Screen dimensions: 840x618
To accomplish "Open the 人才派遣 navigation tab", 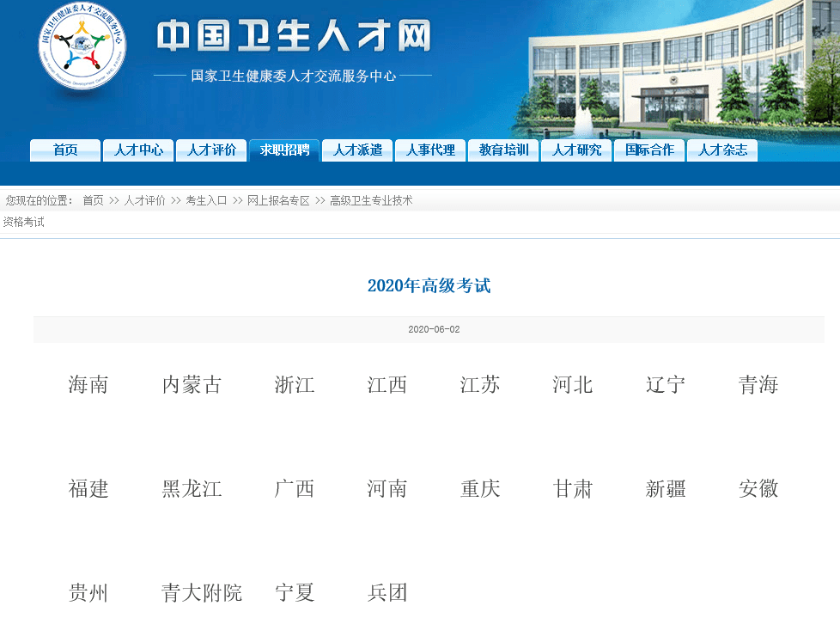I will (357, 150).
